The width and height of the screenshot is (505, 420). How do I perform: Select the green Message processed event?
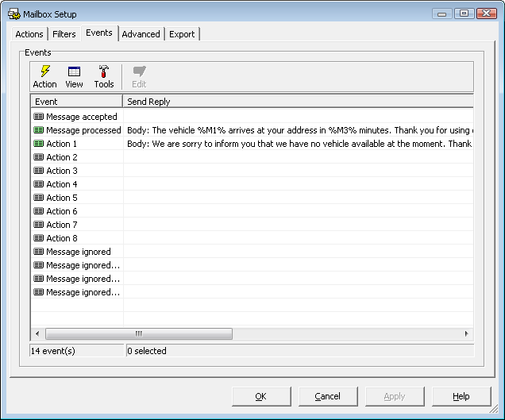pyautogui.click(x=83, y=130)
